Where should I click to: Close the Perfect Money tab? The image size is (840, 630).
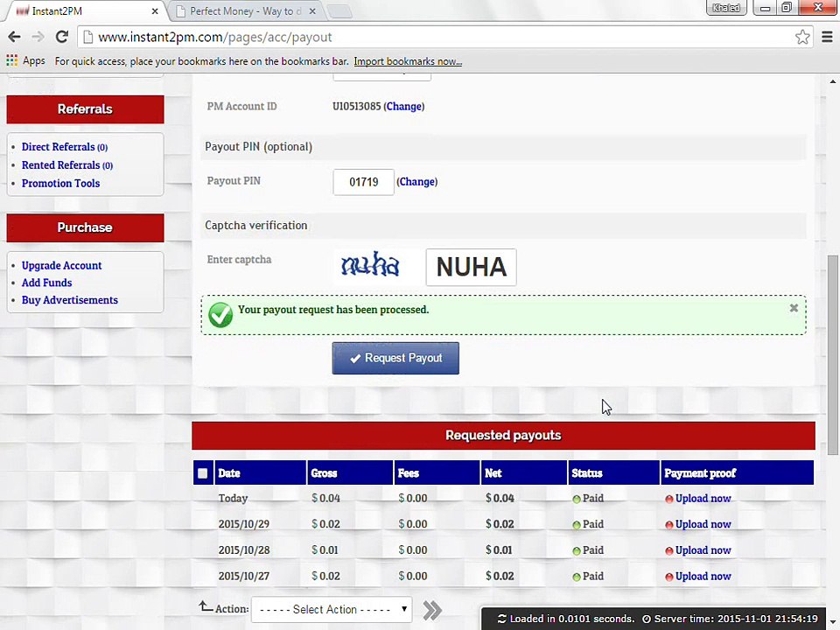312,10
